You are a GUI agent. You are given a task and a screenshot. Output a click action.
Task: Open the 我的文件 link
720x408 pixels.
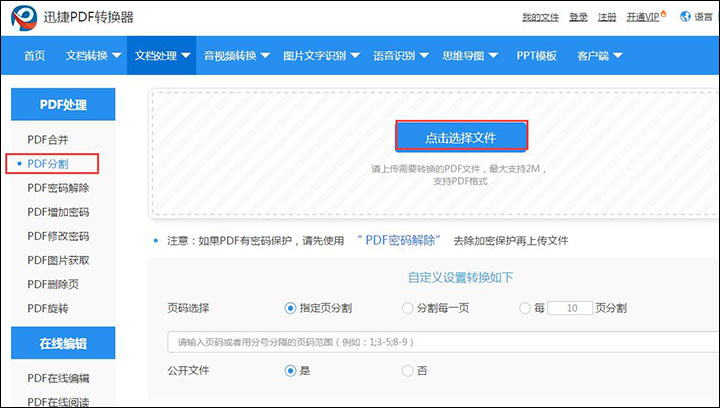pos(540,17)
